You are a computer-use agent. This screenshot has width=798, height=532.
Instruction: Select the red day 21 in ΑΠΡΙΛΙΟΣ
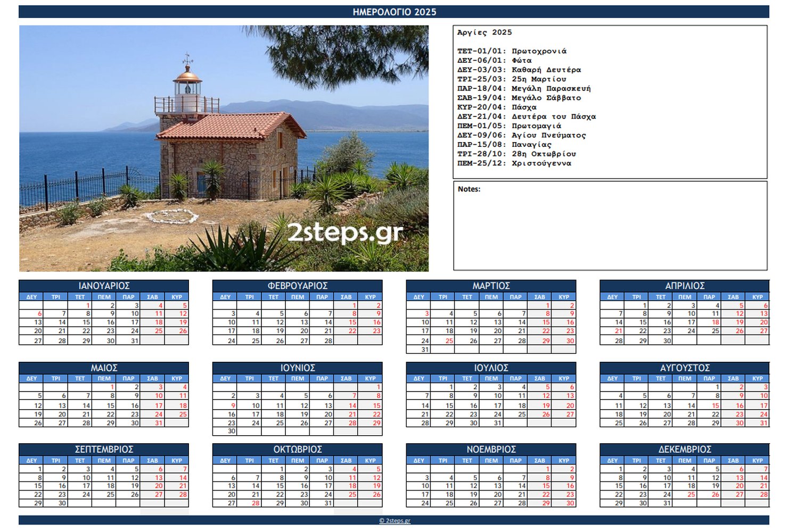[x=612, y=331]
